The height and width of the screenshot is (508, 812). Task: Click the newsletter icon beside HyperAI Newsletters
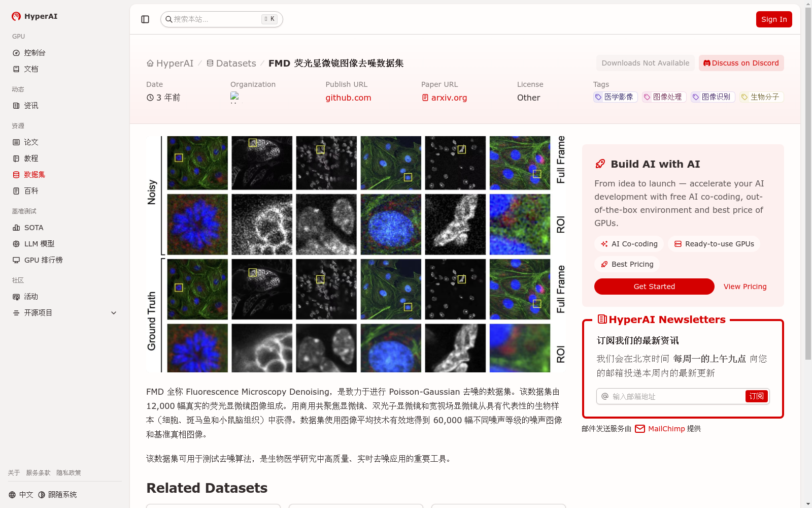point(602,319)
